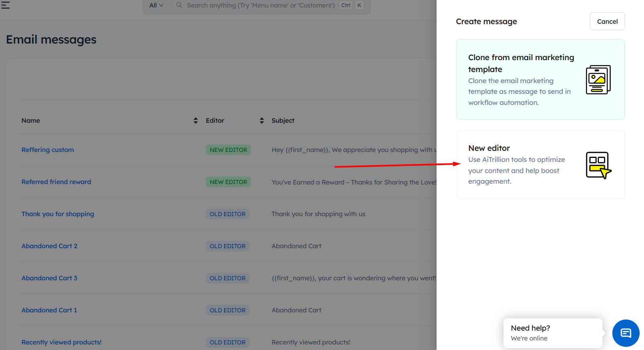Viewport: 644px width, 350px height.
Task: Click the search magnifier icon
Action: click(179, 5)
